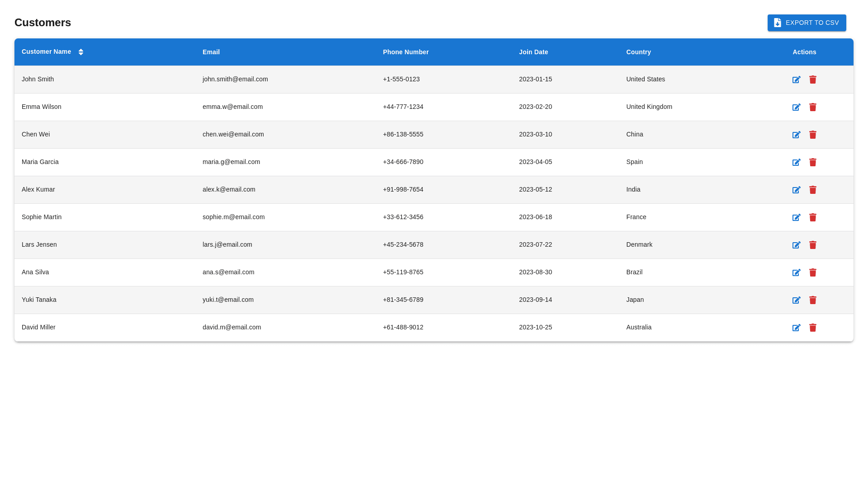Click the edit pencil for Ana Silva

click(x=796, y=272)
